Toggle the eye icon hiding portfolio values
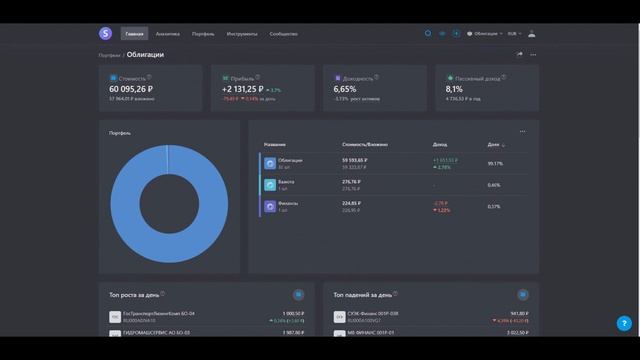This screenshot has width=640, height=360. pyautogui.click(x=442, y=33)
